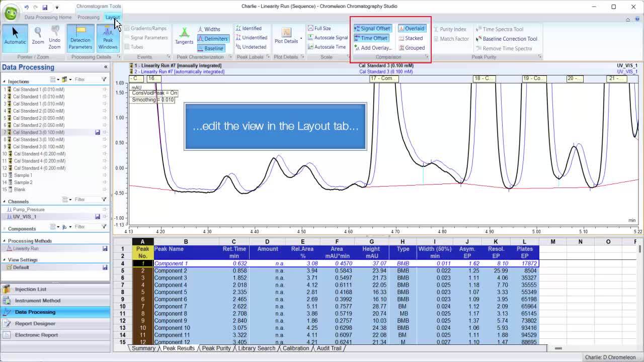Viewport: 644px width, 362px height.
Task: Click the Undo Zoom tool
Action: [54, 37]
